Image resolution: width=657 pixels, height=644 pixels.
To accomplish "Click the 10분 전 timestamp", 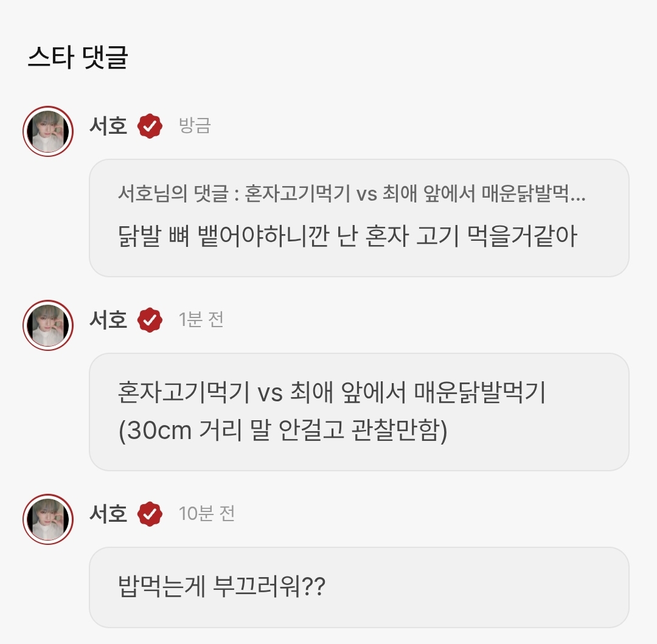I will 207,514.
